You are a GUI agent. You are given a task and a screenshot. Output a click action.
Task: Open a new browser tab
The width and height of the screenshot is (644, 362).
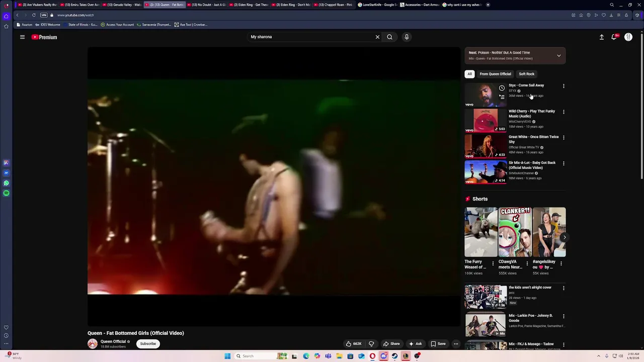pyautogui.click(x=488, y=5)
